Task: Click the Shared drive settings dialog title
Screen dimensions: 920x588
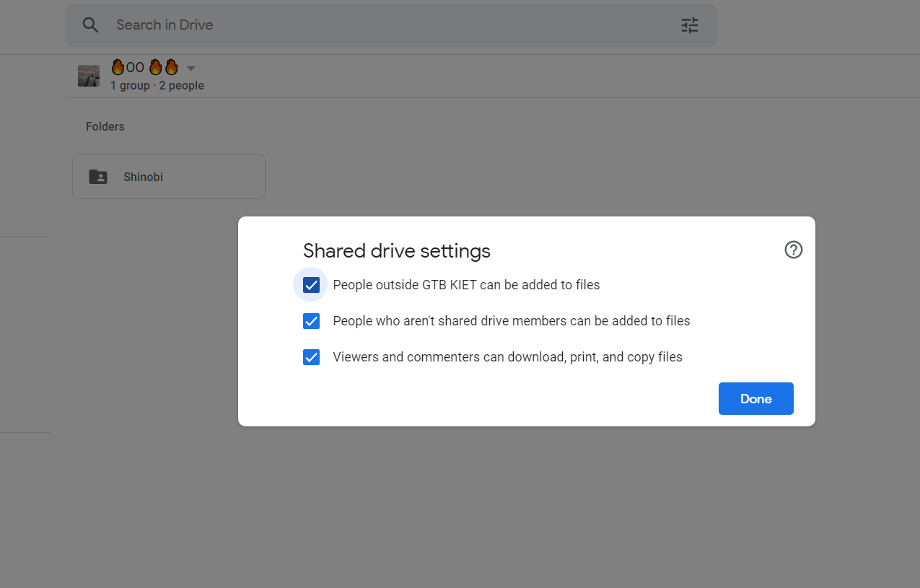Action: pyautogui.click(x=397, y=251)
